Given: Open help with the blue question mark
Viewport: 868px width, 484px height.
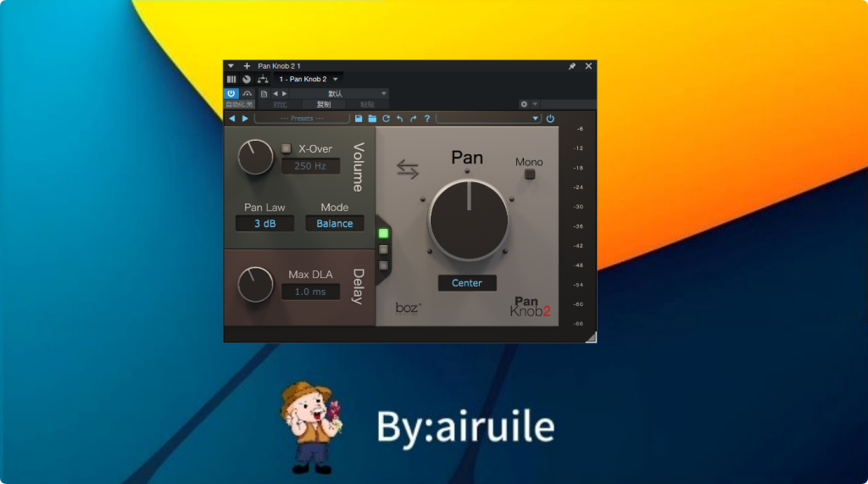Looking at the screenshot, I should tap(427, 119).
